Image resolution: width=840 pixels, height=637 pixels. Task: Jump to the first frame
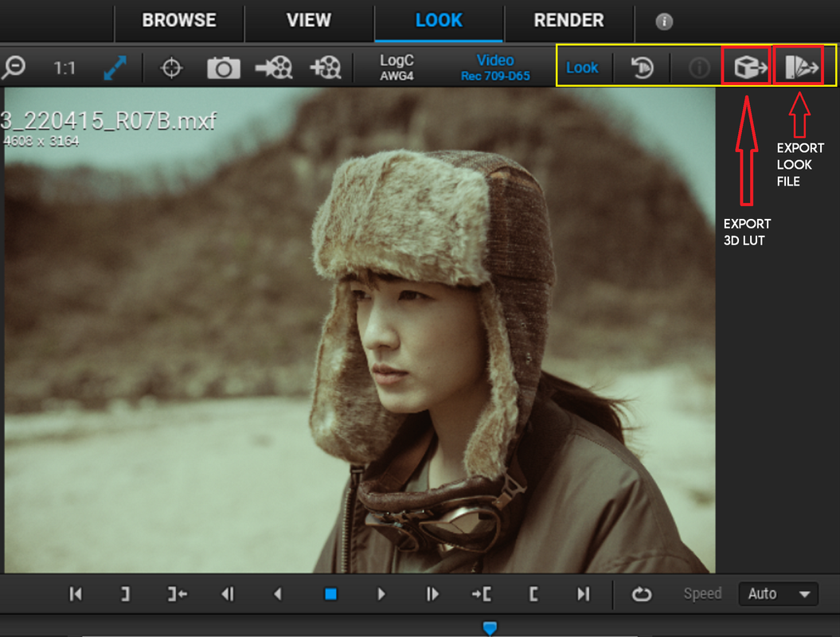click(76, 594)
